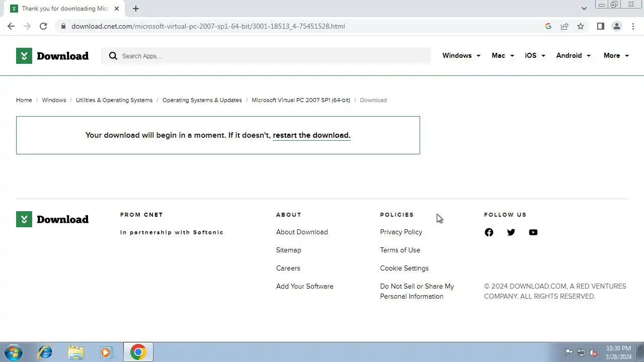Open the YouTube icon
The width and height of the screenshot is (644, 362).
(533, 232)
